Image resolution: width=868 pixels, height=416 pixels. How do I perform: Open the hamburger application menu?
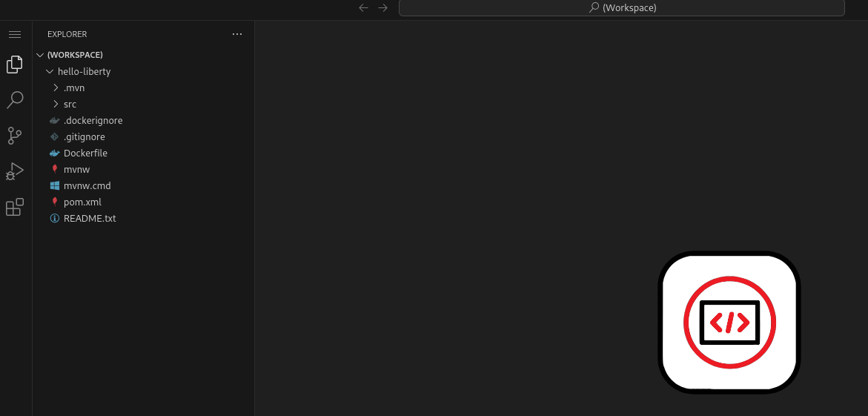coord(15,34)
